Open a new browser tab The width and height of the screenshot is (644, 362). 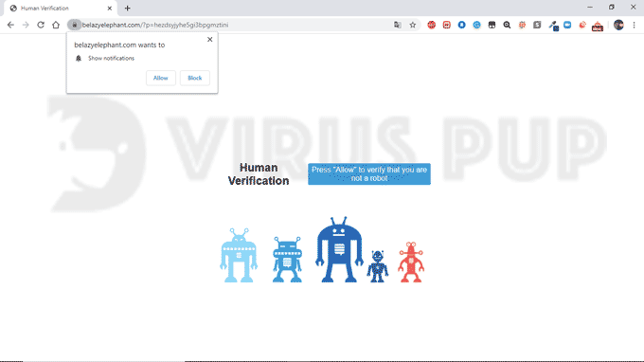(x=127, y=9)
